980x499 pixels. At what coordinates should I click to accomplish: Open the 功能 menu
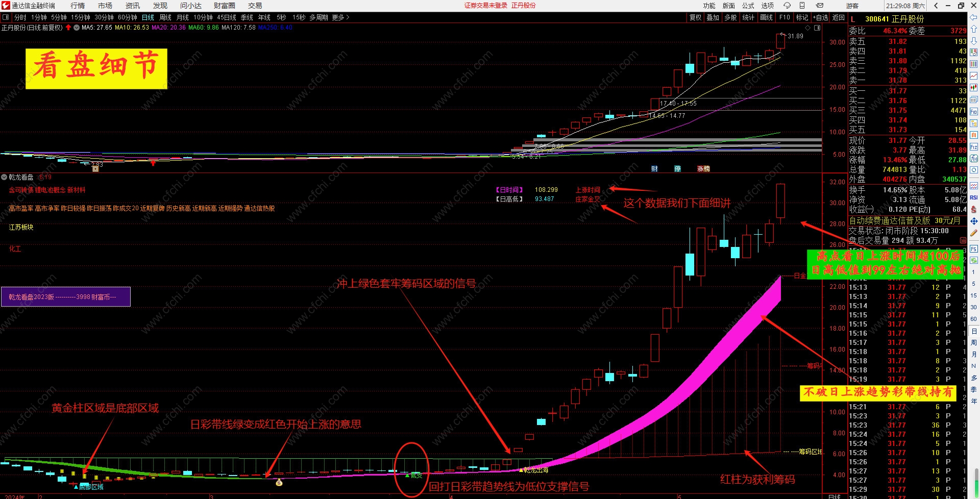coord(709,6)
